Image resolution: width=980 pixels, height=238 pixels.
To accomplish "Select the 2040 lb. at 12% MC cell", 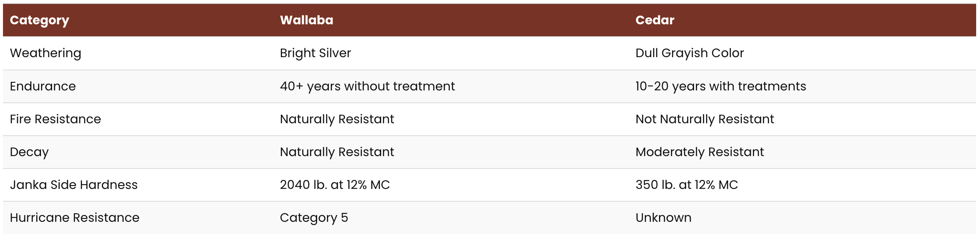I will point(335,185).
